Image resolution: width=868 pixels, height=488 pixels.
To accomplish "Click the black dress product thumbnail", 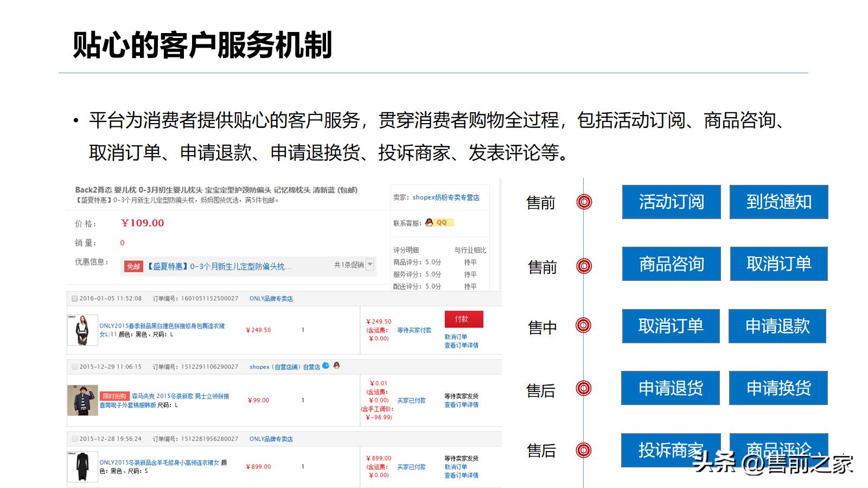I will click(82, 465).
